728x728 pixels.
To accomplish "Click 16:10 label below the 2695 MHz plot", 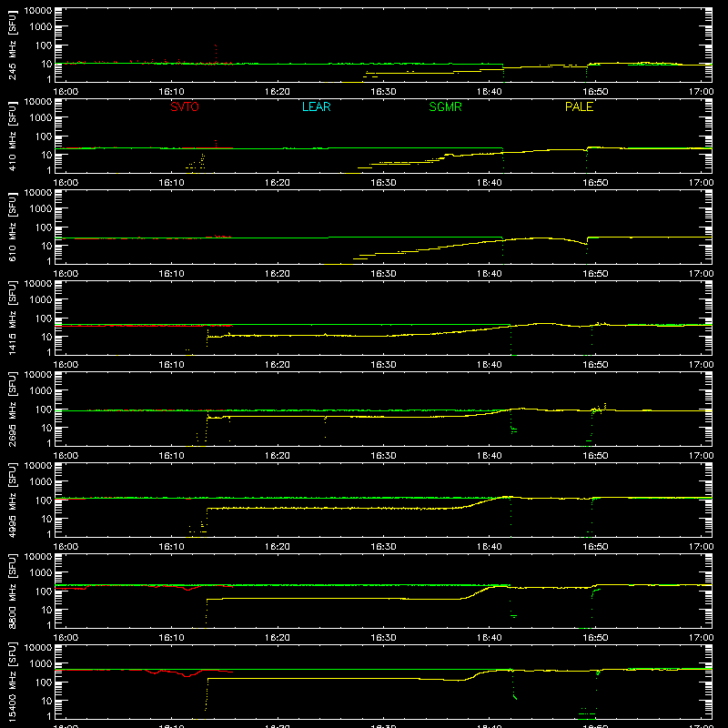I will (x=172, y=456).
